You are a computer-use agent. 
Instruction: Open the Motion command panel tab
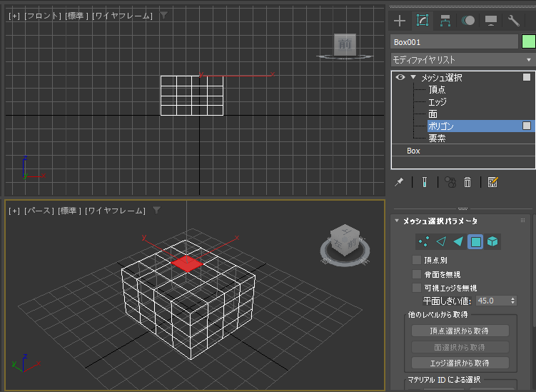coord(468,21)
